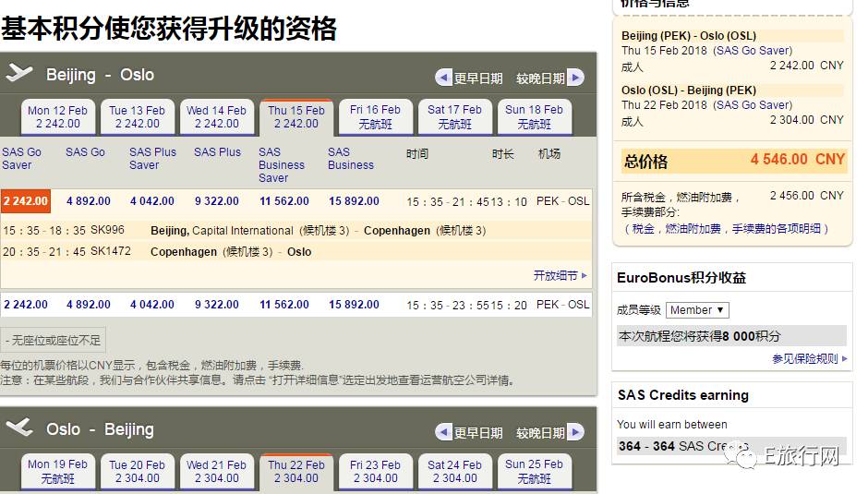Click the SK1472 flight number text
The width and height of the screenshot is (868, 494).
[x=111, y=251]
